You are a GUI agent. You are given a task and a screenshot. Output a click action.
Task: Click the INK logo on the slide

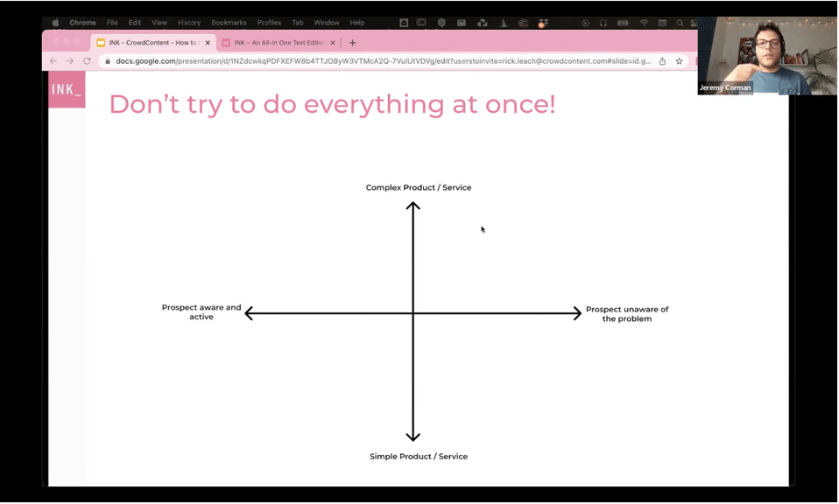(67, 89)
